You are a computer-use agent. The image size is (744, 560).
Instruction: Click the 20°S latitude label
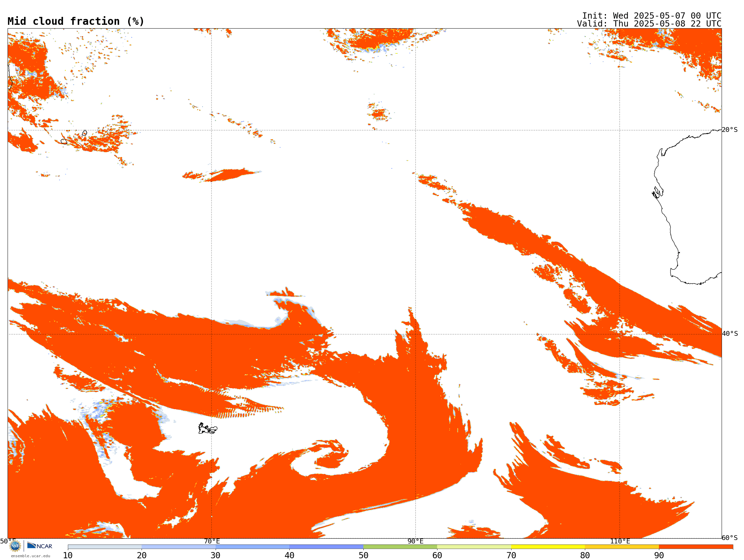[x=730, y=130]
